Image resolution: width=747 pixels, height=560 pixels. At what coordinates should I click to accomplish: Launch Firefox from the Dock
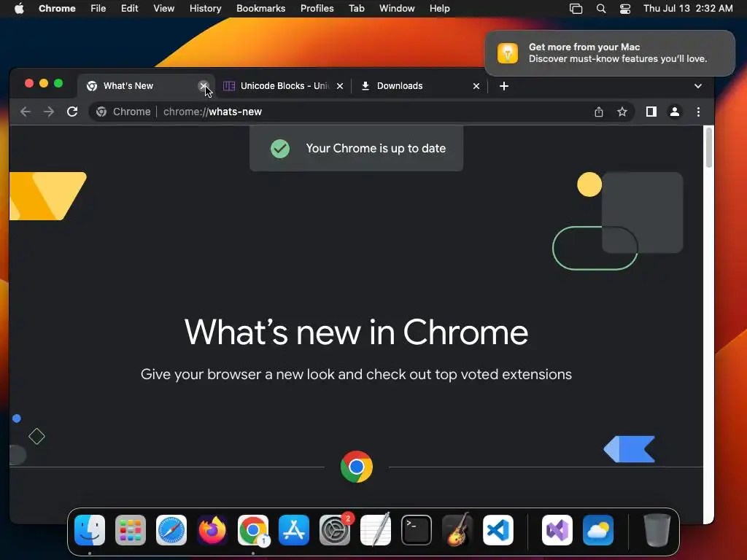point(212,530)
